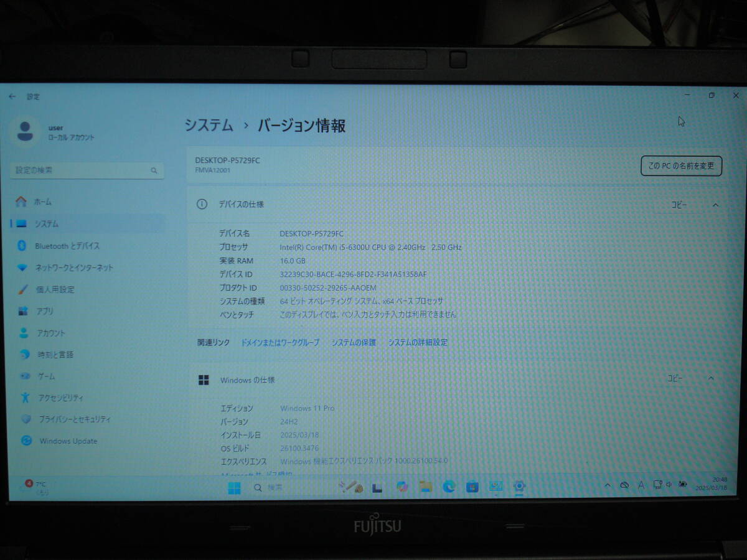Select the device ID value 32239C30-BACE
Viewport: 747px width, 560px height.
pos(354,274)
